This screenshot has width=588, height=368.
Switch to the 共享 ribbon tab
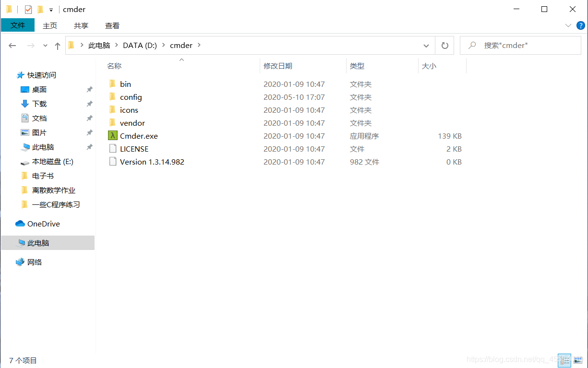(81, 25)
